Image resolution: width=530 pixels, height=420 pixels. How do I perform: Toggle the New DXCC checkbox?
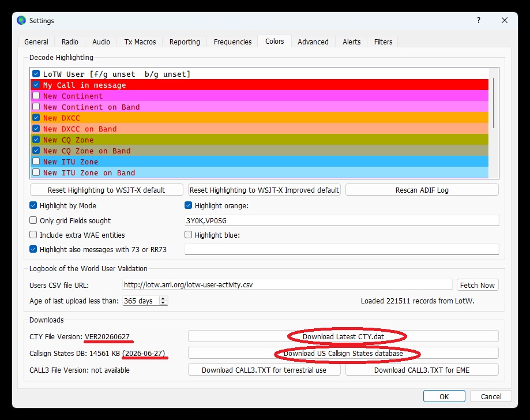click(x=36, y=118)
